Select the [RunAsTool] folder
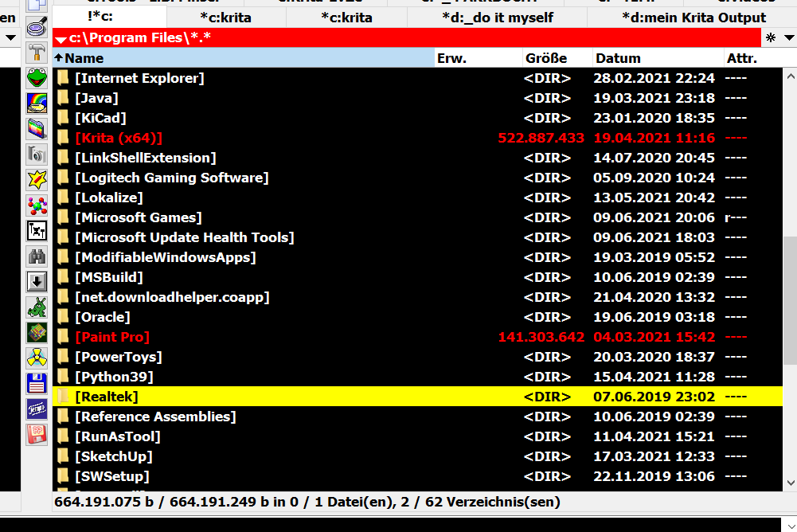 coord(417,436)
